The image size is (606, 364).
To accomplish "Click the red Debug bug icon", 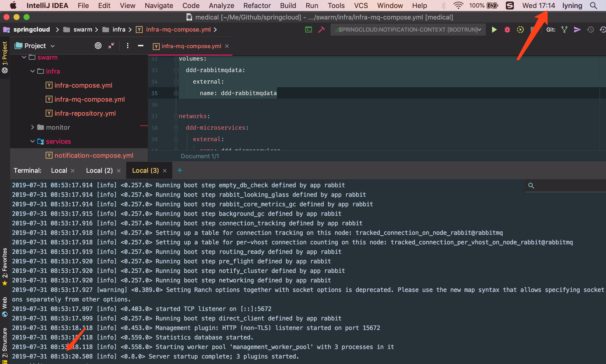I will point(507,30).
